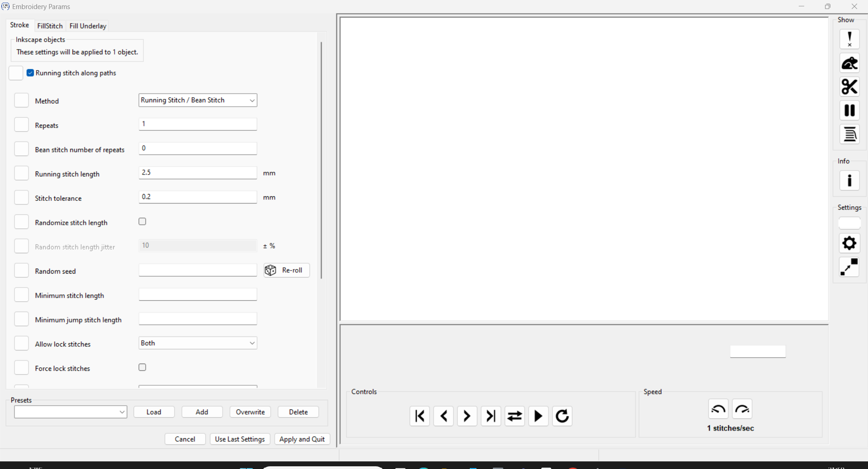The height and width of the screenshot is (469, 868).
Task: Enable Force lock stitches checkbox
Action: [x=143, y=367]
